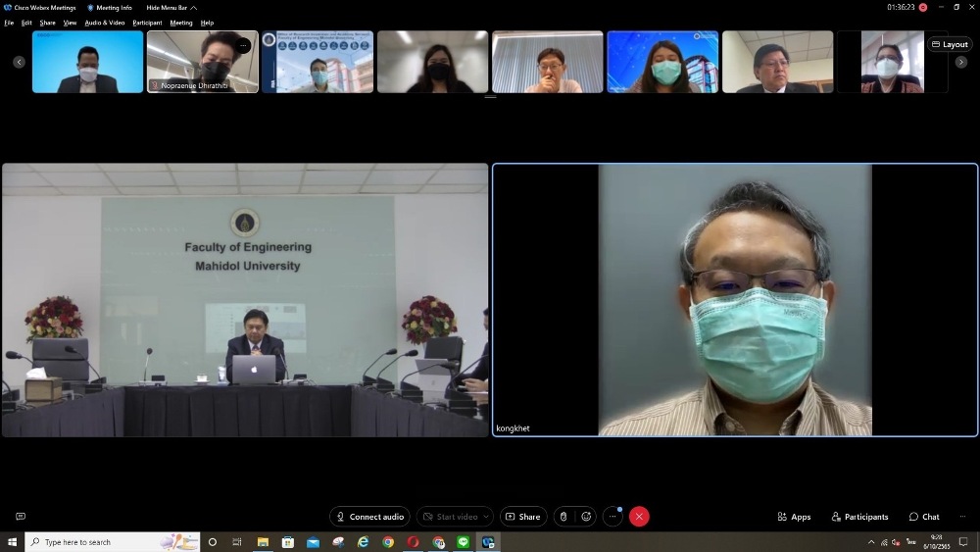Click the raise hand gesture icon
Image resolution: width=980 pixels, height=552 pixels.
coord(563,517)
